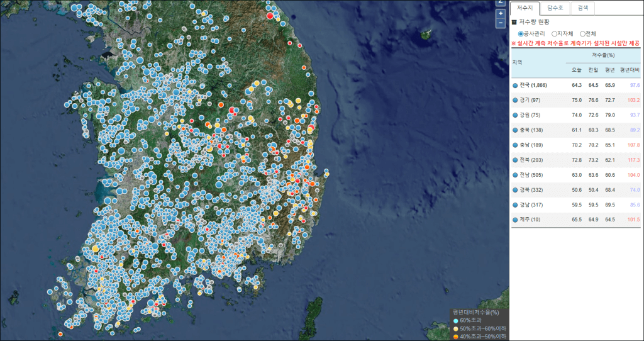Click the blue marker icon beside 경북 (332)
This screenshot has height=341, width=644.
(515, 189)
